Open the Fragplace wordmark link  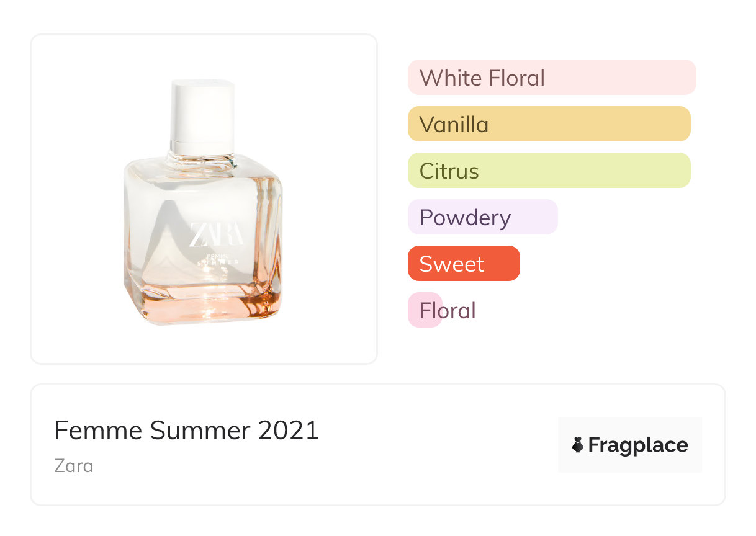[638, 445]
